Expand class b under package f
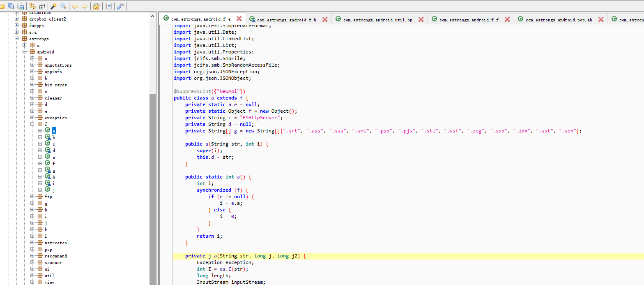The image size is (644, 285). (x=40, y=137)
